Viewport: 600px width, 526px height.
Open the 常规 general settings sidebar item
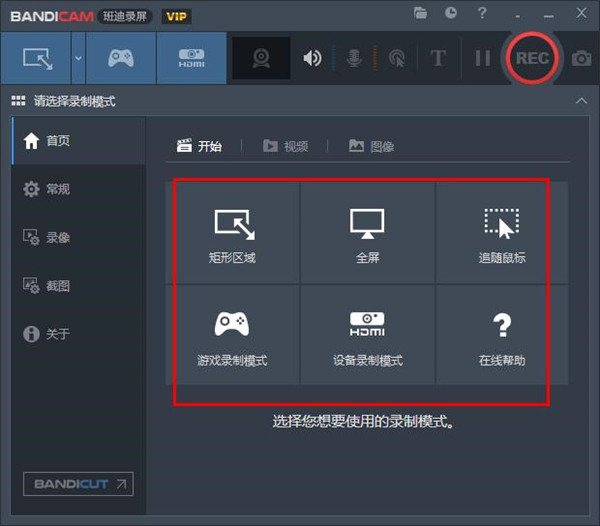tap(79, 189)
